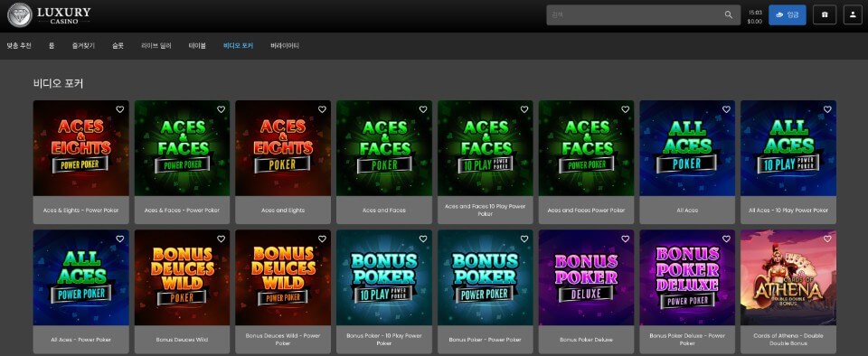Click the blue 입금 deposit button

(788, 15)
